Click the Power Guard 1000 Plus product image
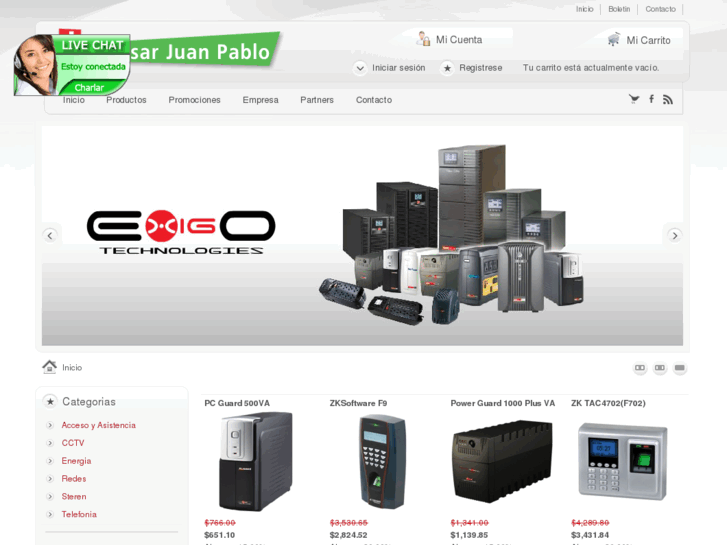The height and width of the screenshot is (545, 727). 503,462
